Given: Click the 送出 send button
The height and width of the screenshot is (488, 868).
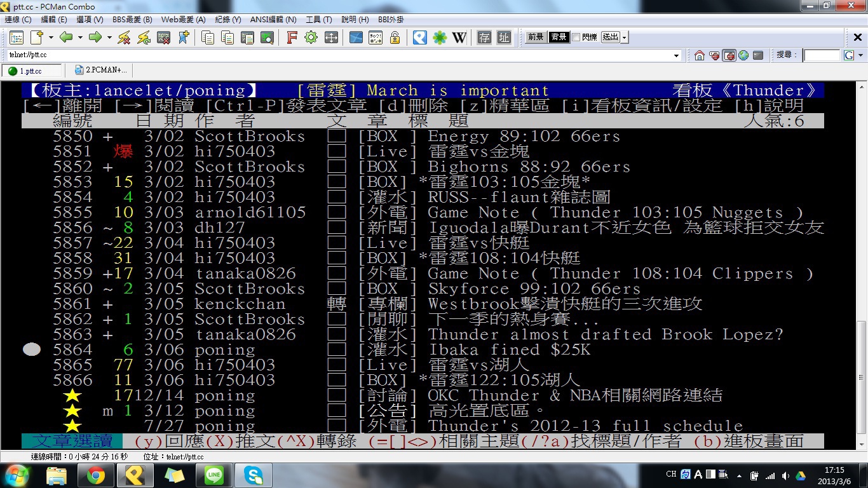Looking at the screenshot, I should (x=610, y=37).
